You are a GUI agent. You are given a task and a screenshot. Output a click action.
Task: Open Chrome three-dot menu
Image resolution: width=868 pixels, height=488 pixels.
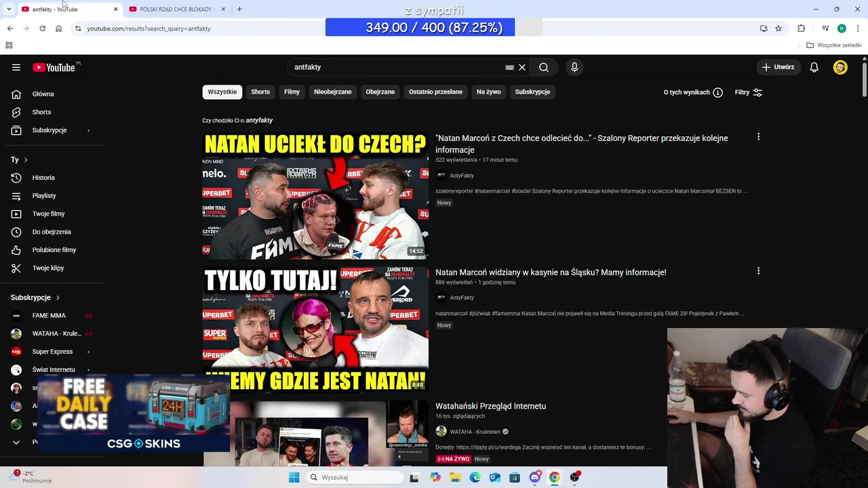pos(859,28)
